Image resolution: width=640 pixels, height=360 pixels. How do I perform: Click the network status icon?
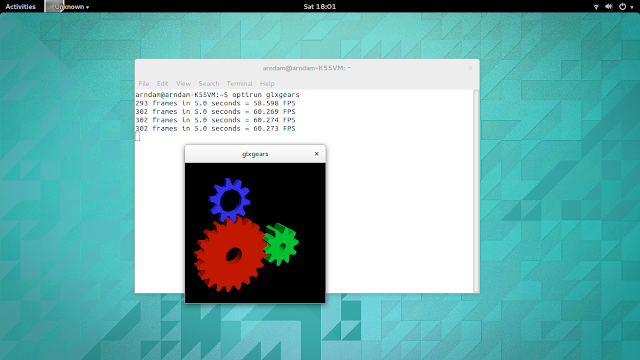[x=596, y=7]
